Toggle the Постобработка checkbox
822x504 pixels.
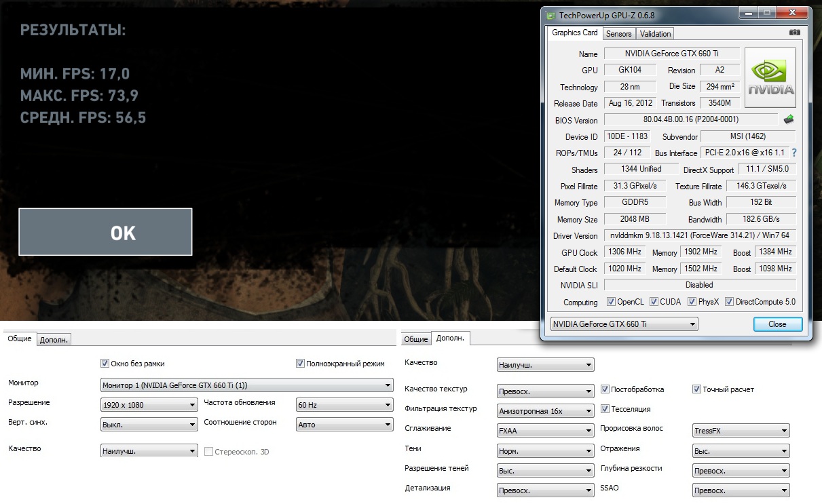(x=605, y=389)
